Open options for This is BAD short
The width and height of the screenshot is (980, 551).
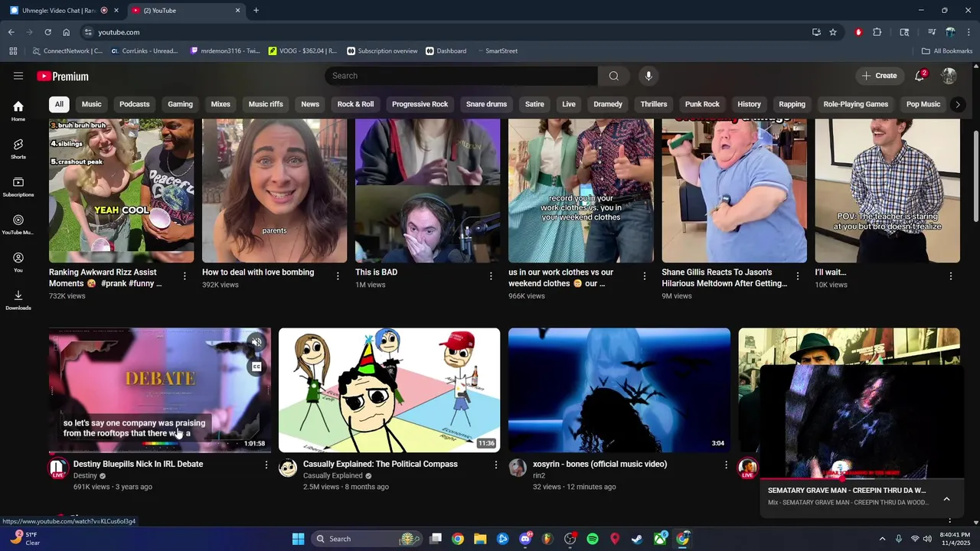click(x=491, y=276)
